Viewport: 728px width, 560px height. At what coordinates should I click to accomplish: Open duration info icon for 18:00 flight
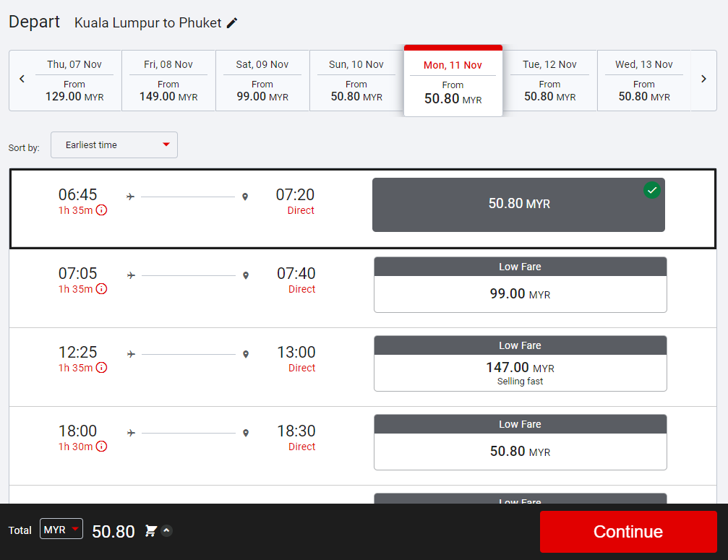pos(102,447)
